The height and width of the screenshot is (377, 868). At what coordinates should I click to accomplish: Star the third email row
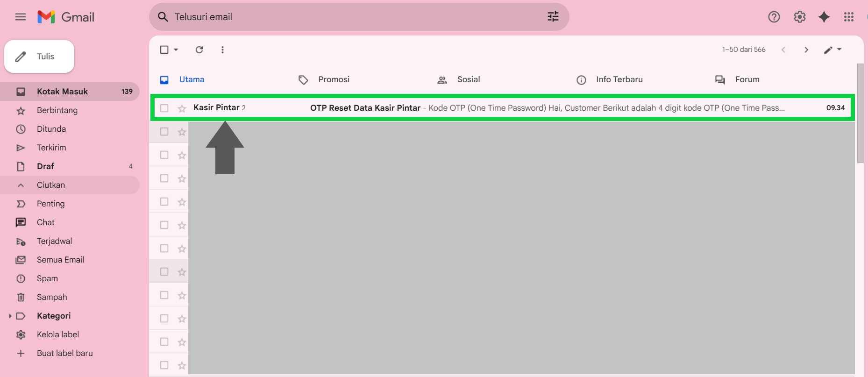182,155
